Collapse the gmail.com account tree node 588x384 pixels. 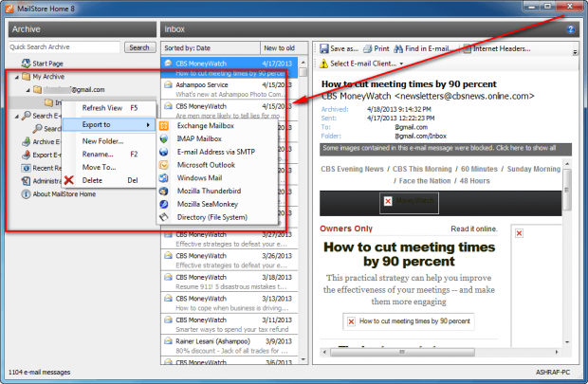[28, 90]
